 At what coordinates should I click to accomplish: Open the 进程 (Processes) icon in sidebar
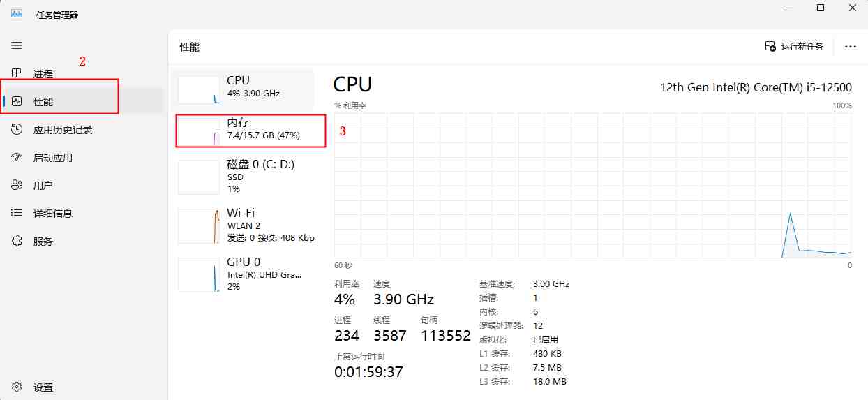pyautogui.click(x=17, y=73)
